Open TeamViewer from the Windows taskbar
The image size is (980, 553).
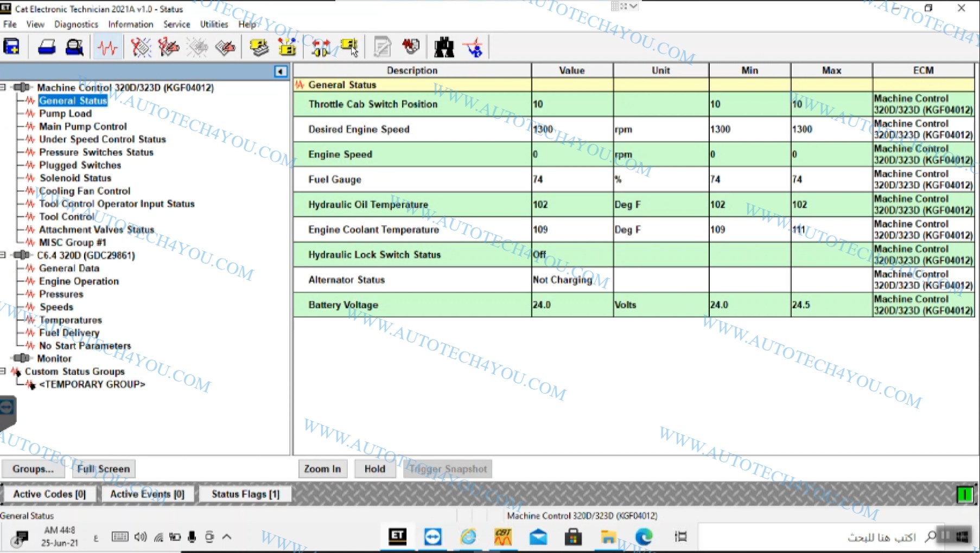click(432, 537)
